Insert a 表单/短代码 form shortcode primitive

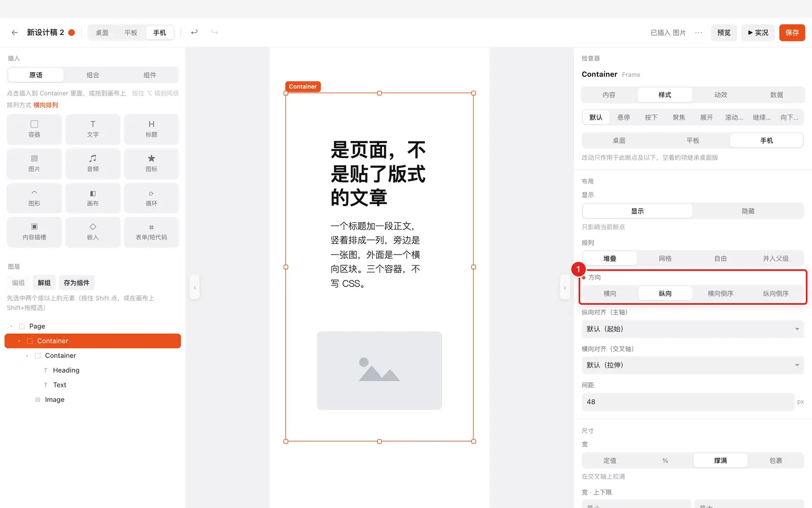click(x=151, y=232)
